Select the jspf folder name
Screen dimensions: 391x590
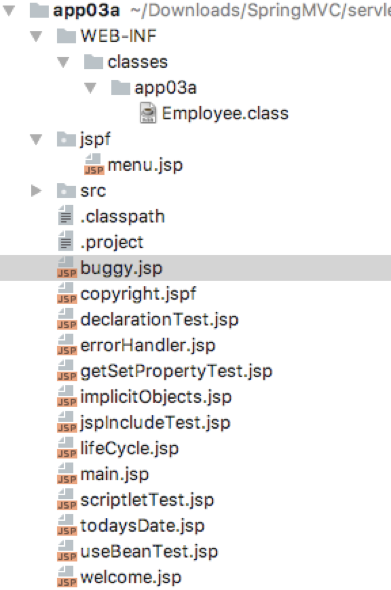coord(95,139)
